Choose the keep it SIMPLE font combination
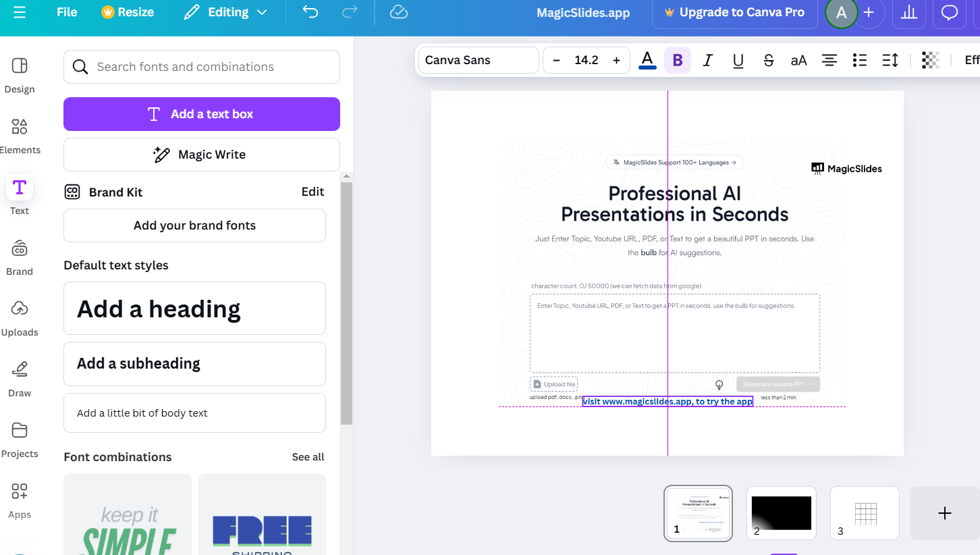The image size is (980, 555). coord(128,514)
